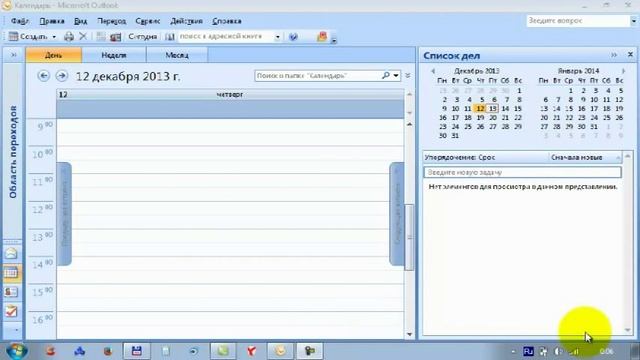Click the Сегодня button
Viewport: 640px width, 360px height.
tap(142, 37)
